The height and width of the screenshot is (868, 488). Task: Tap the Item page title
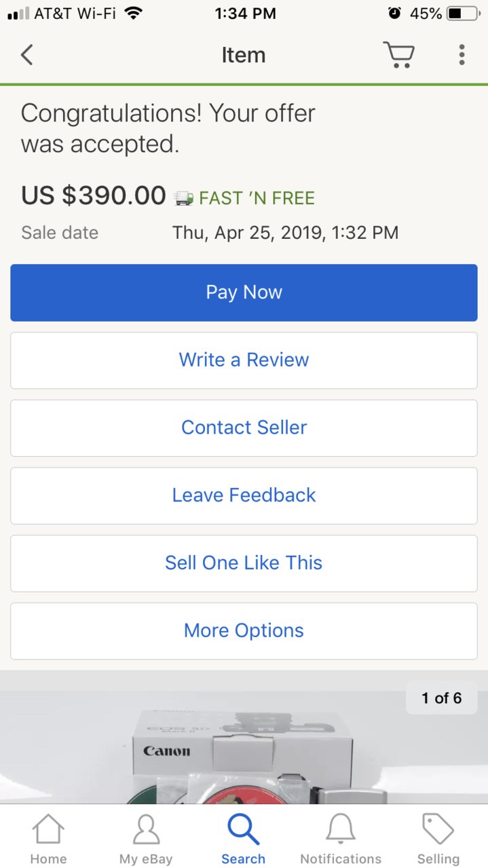243,55
